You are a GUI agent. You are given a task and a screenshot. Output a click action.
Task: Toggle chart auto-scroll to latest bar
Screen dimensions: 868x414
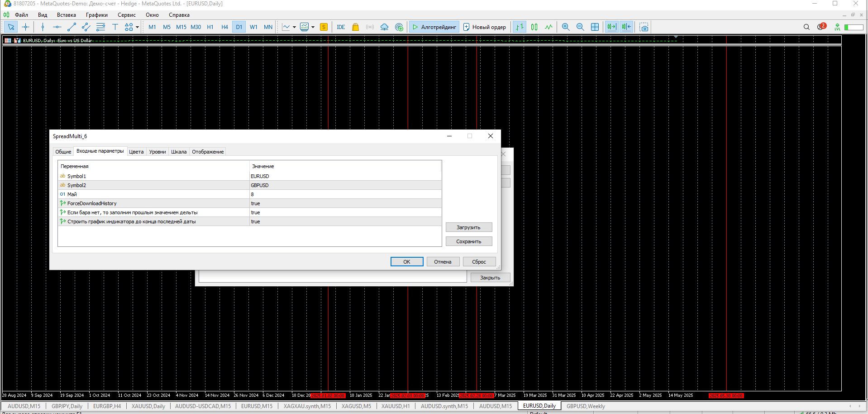[612, 27]
